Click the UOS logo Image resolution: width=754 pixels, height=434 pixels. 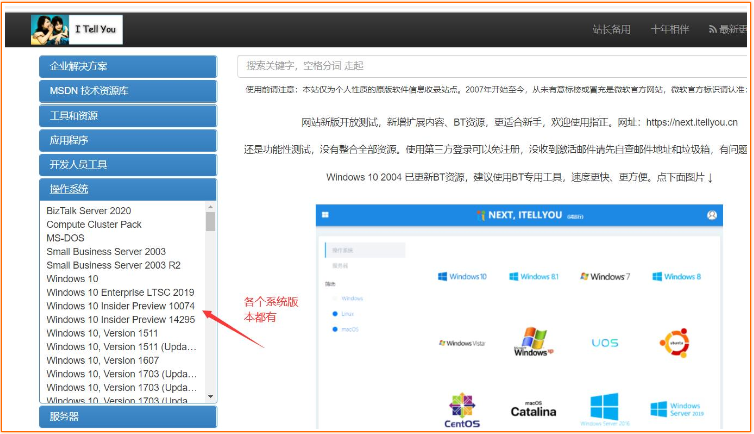pyautogui.click(x=604, y=343)
